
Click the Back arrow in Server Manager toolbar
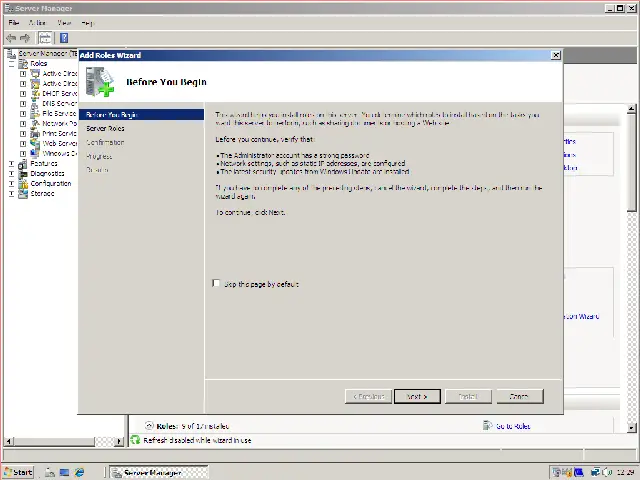tap(11, 38)
